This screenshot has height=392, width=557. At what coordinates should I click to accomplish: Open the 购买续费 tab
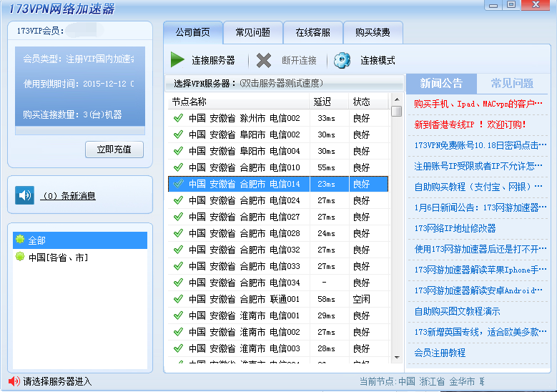point(373,33)
